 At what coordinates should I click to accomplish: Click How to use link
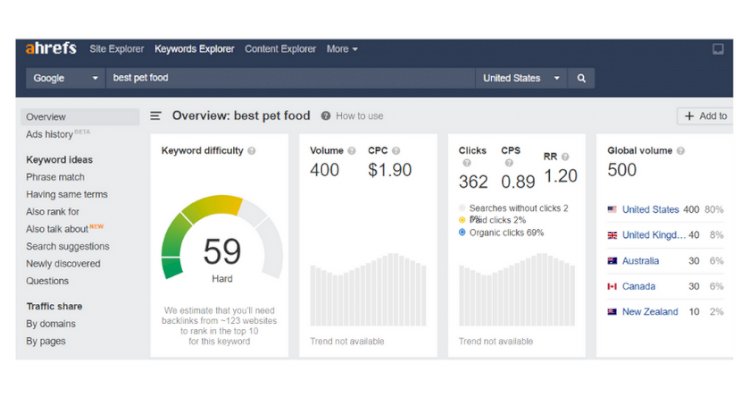click(360, 116)
